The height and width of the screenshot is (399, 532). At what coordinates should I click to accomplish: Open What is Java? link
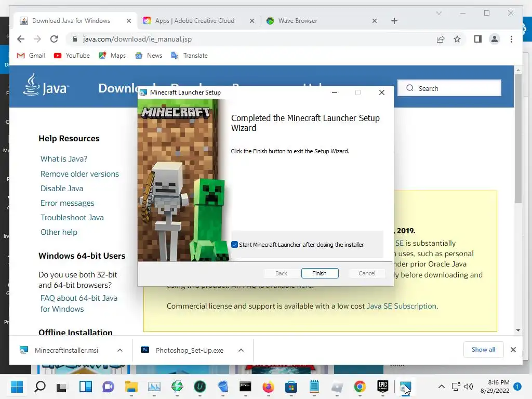pyautogui.click(x=64, y=159)
